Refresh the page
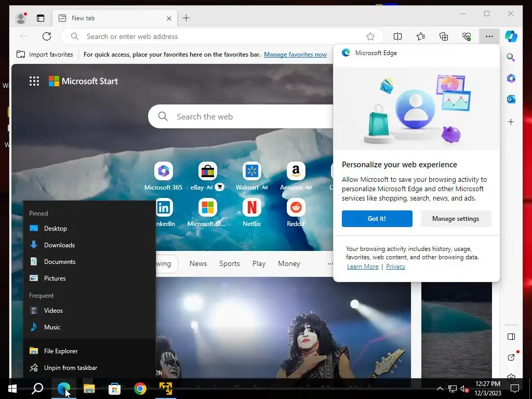 (47, 36)
